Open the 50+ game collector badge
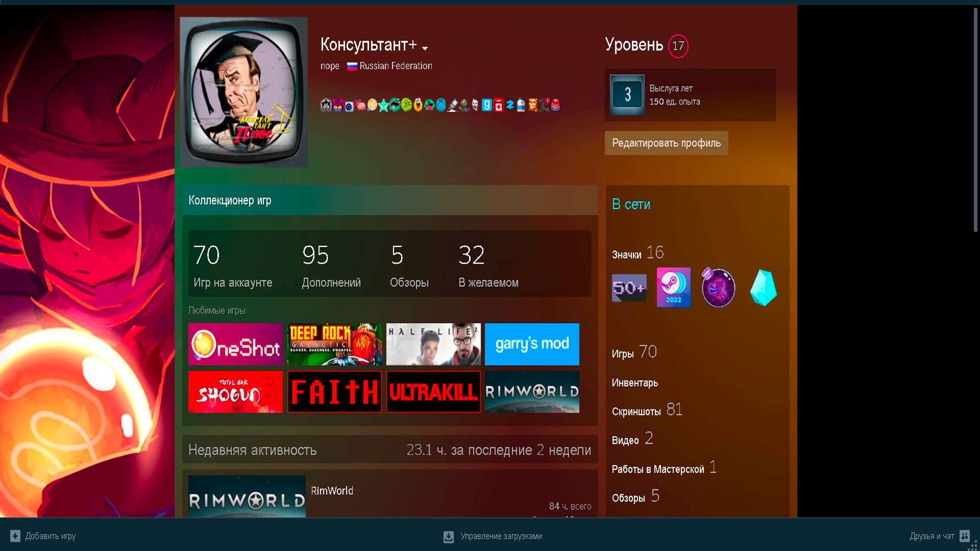Screen dimensions: 980x551 (629, 288)
